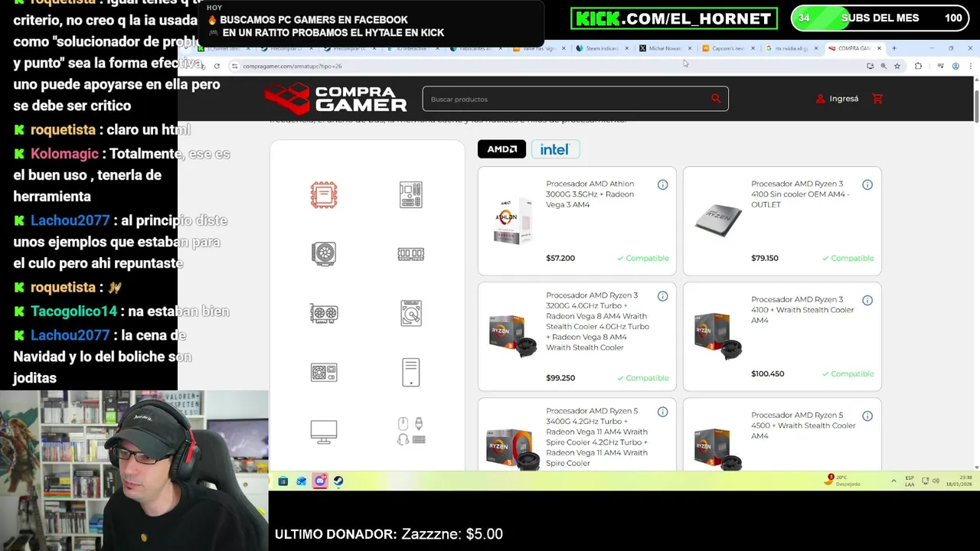Screen dimensions: 980x551
Task: Select the power supply category icon
Action: click(x=324, y=373)
